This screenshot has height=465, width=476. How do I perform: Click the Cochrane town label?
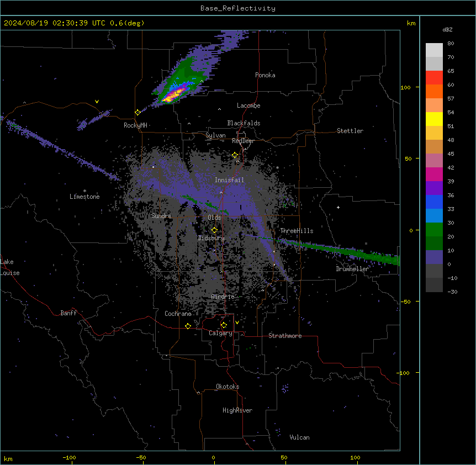pos(178,314)
